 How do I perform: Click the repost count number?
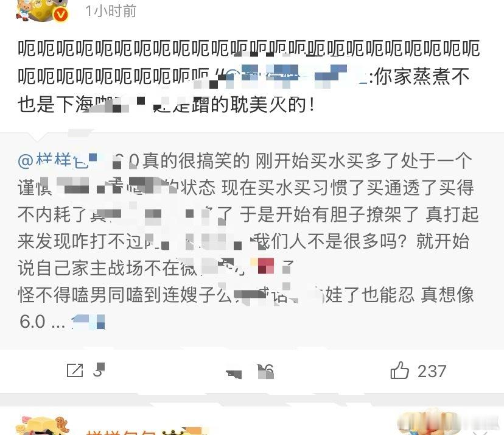tap(99, 370)
